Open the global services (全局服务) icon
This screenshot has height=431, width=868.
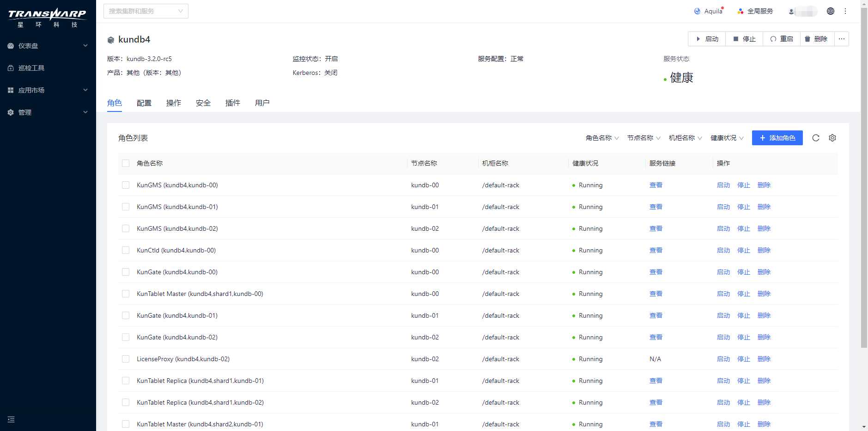click(x=740, y=11)
